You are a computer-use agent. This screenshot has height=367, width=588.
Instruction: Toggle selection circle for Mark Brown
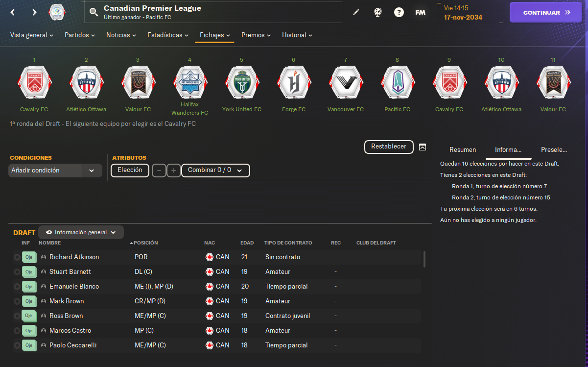click(x=17, y=301)
